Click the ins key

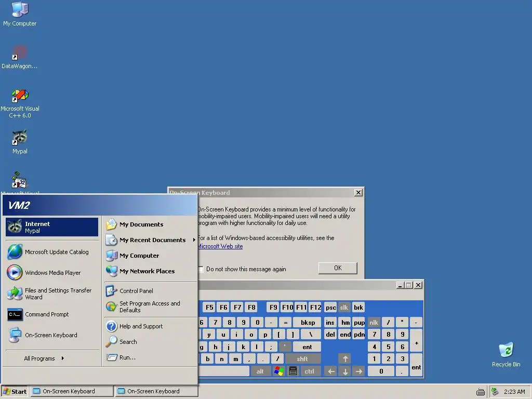330,322
